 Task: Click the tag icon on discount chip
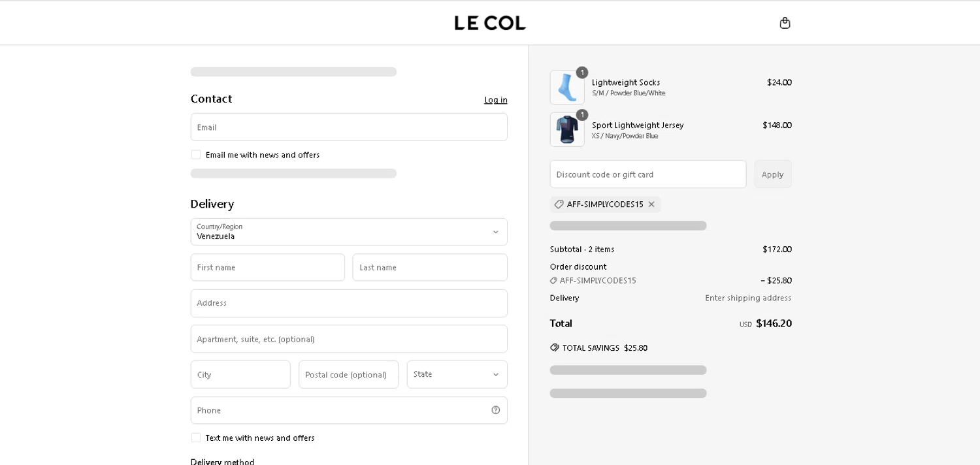pyautogui.click(x=559, y=204)
